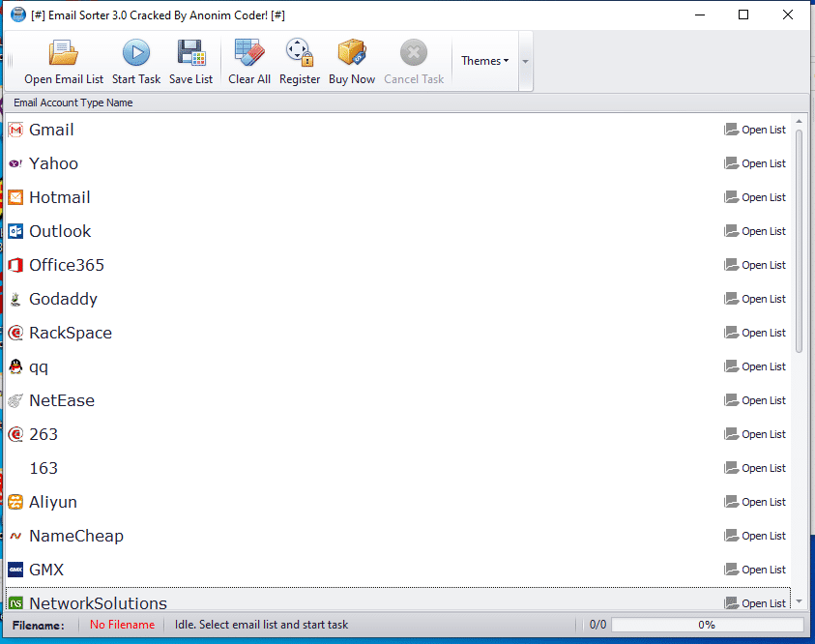Select the Outlook account type name
This screenshot has width=815, height=644.
tap(60, 231)
